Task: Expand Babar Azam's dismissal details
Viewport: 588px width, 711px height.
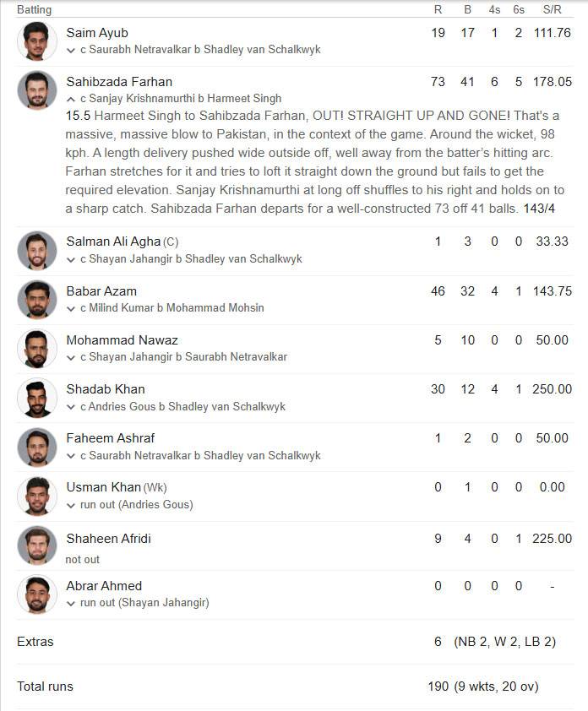Action: coord(71,309)
